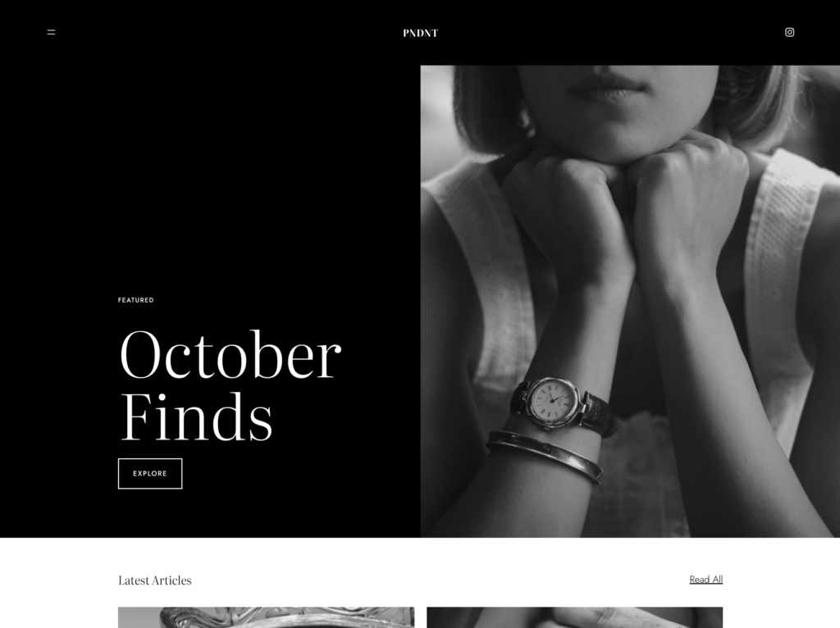Click the Latest Articles section heading
Image resolution: width=840 pixels, height=628 pixels.
155,580
